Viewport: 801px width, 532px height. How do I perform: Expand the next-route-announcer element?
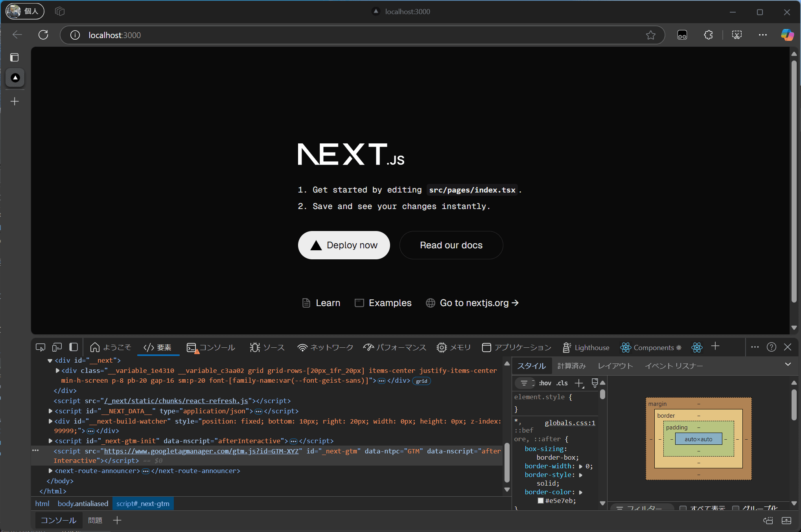[50, 471]
